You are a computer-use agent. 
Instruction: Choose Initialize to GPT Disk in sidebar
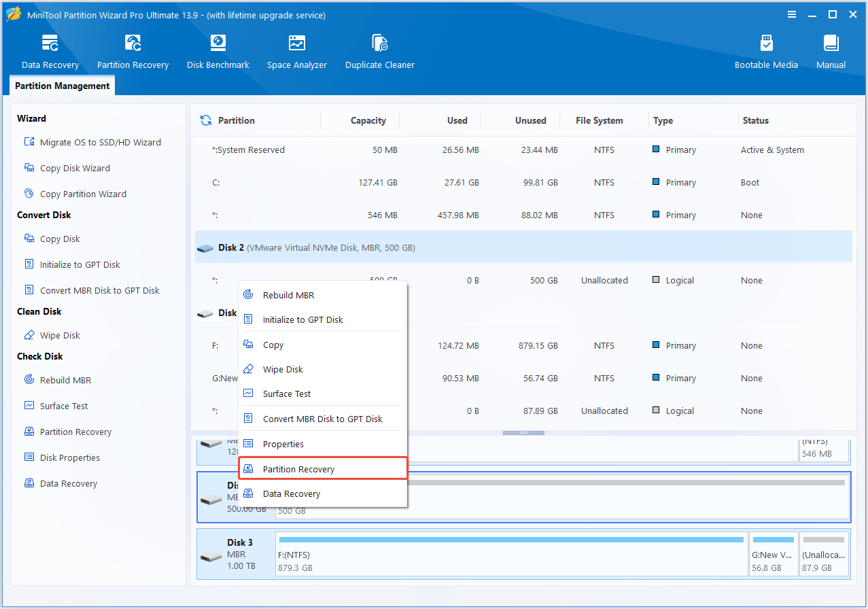coord(71,264)
